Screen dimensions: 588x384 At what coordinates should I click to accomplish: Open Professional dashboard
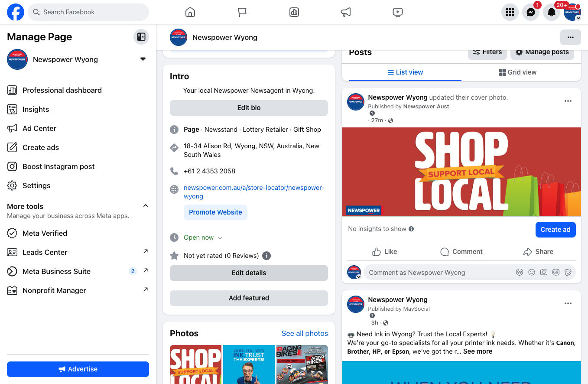coord(78,90)
